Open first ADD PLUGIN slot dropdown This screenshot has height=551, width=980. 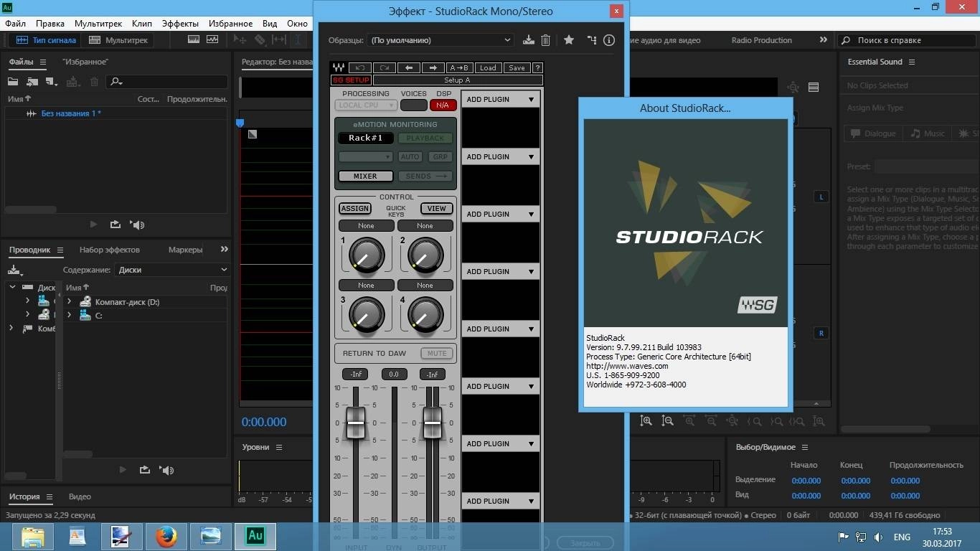click(501, 99)
